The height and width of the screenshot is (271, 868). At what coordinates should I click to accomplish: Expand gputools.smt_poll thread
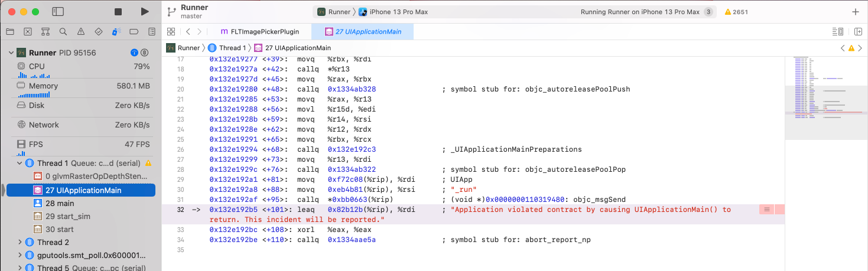(19, 255)
